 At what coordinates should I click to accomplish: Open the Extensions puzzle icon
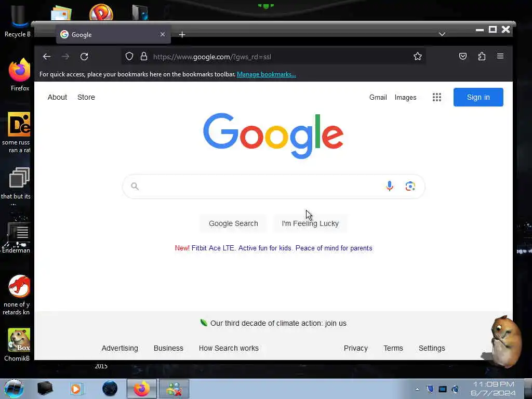[x=482, y=56]
